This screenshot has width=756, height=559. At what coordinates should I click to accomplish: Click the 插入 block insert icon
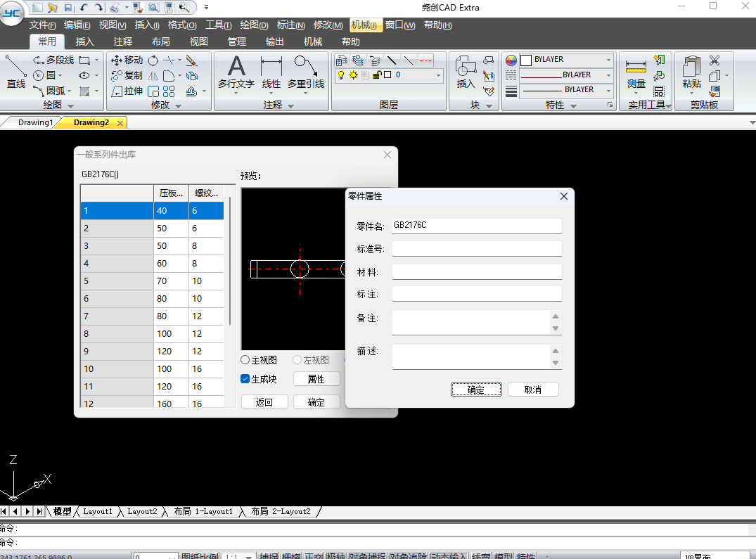(466, 73)
